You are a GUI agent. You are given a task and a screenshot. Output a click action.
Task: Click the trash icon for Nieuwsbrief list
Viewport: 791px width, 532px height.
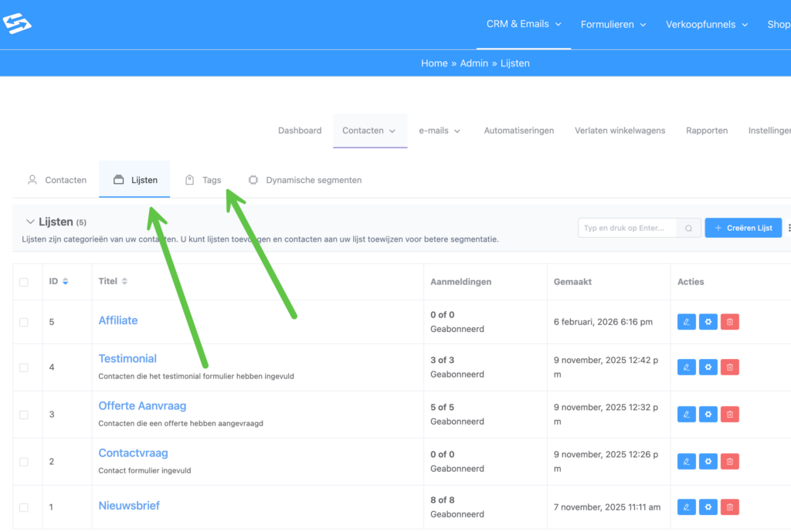tap(729, 507)
